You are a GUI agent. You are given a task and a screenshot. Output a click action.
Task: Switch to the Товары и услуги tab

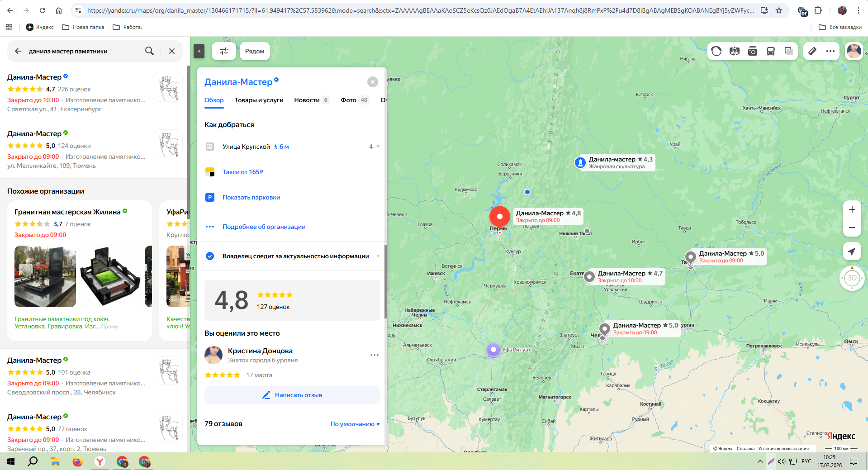pyautogui.click(x=259, y=100)
